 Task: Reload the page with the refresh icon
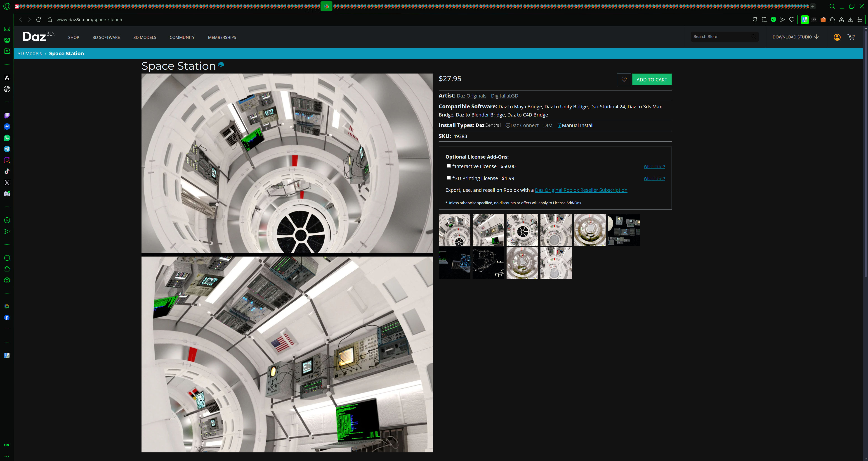[x=39, y=19]
